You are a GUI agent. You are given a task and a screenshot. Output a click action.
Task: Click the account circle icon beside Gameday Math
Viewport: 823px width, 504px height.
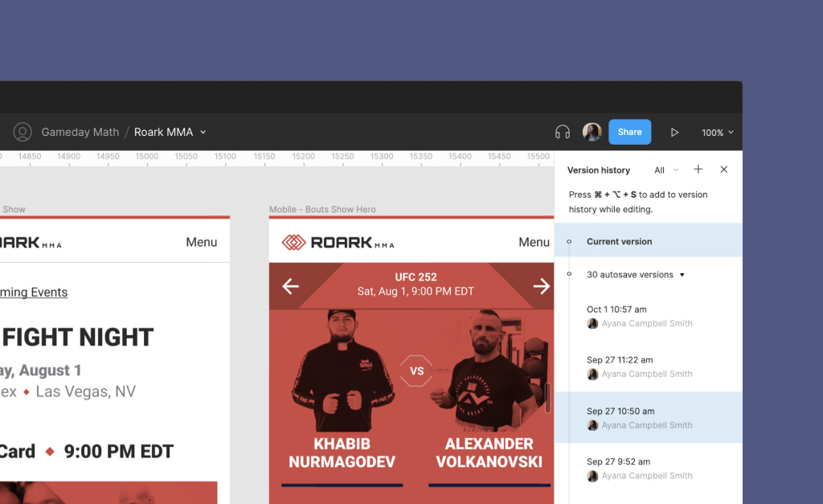[23, 132]
